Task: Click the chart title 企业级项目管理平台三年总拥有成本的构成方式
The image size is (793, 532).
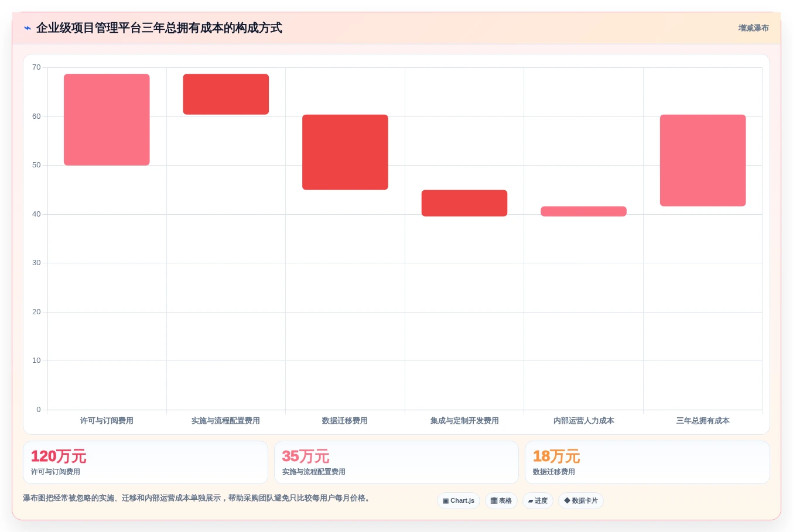Action: pos(159,28)
